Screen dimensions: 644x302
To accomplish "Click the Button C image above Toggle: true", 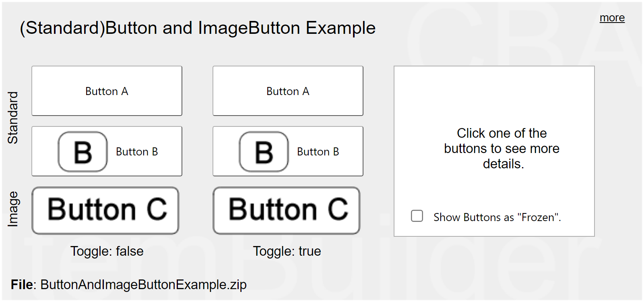I will click(287, 210).
